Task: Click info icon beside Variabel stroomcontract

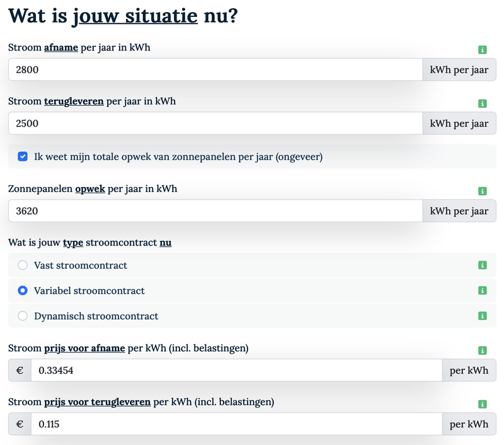Action: [x=483, y=291]
